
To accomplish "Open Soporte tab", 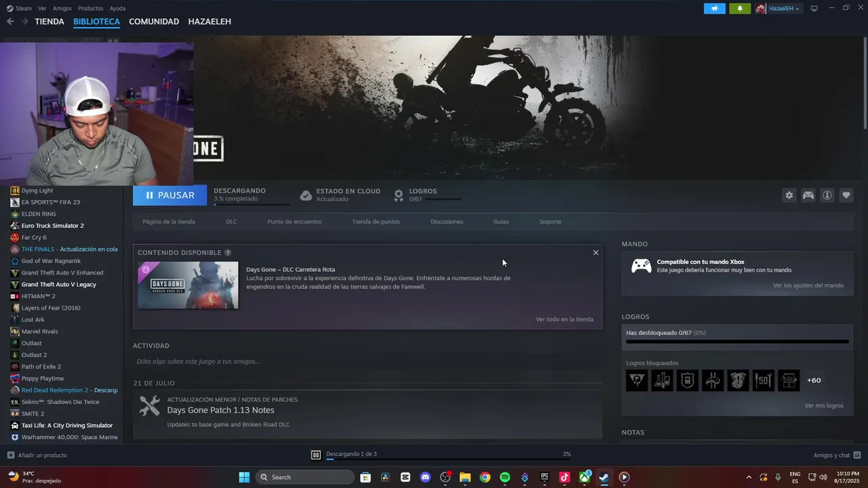I will click(550, 222).
